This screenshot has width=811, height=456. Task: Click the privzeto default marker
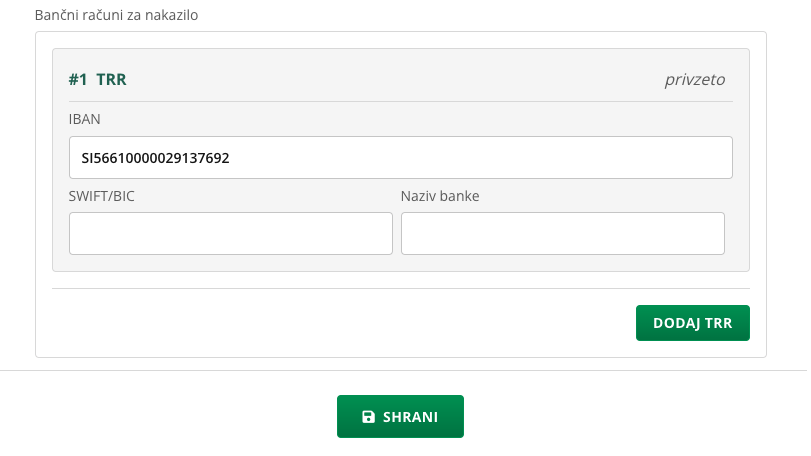point(695,80)
